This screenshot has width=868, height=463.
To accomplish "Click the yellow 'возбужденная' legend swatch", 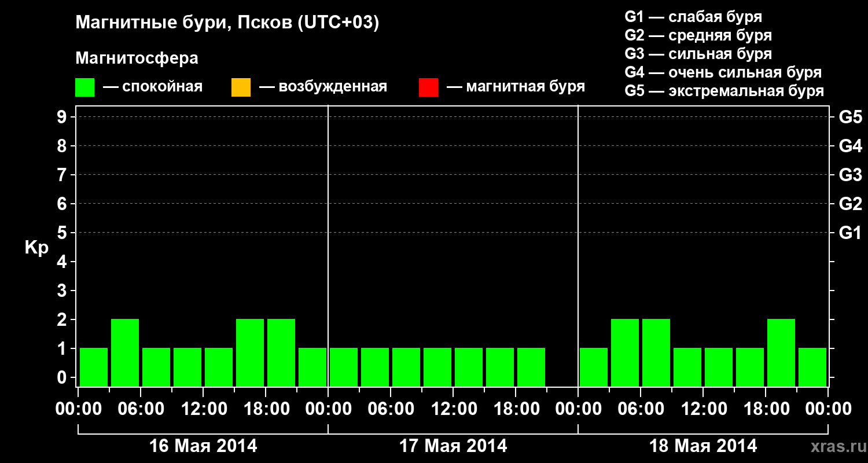I will pos(241,87).
